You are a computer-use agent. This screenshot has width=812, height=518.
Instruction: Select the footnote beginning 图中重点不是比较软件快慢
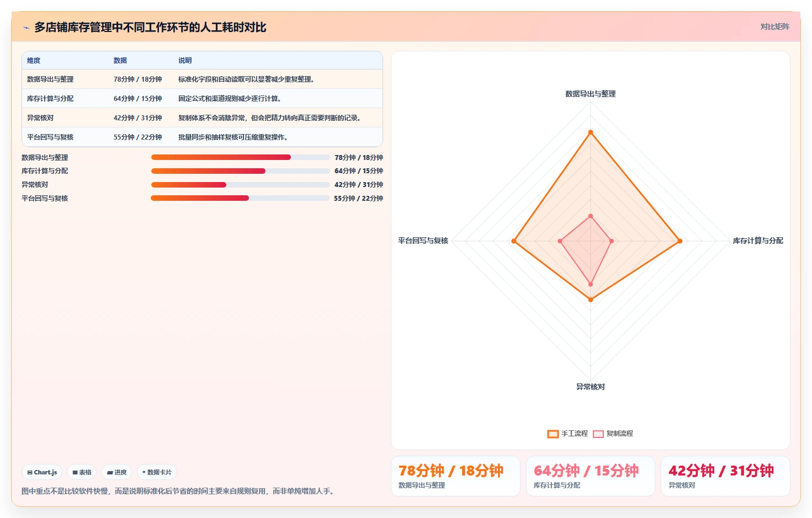(x=179, y=491)
